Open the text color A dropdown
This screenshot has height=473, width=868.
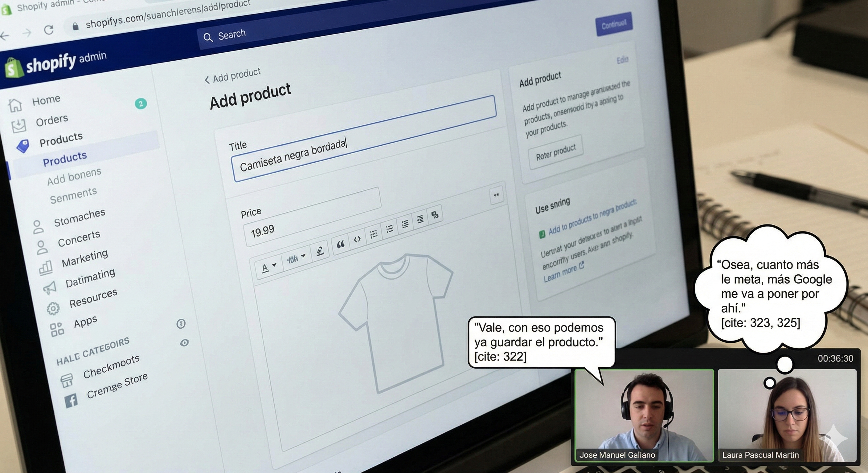pos(269,267)
